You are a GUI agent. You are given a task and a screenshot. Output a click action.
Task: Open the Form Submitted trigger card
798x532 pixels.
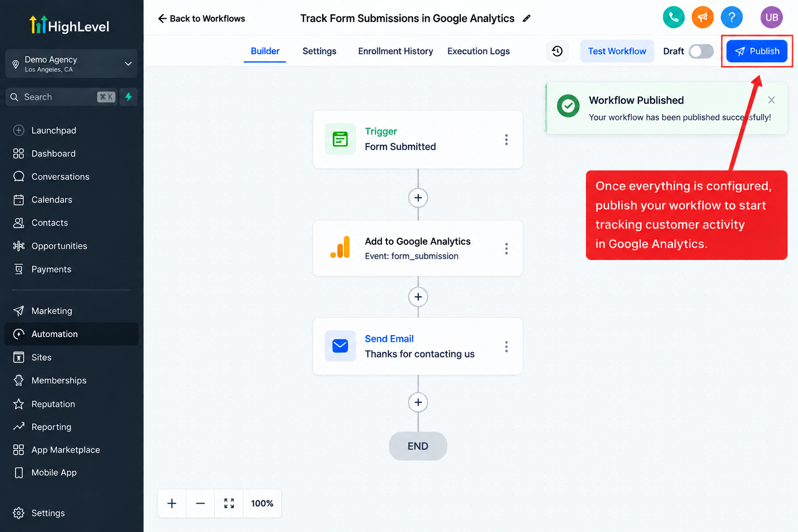[x=418, y=139]
